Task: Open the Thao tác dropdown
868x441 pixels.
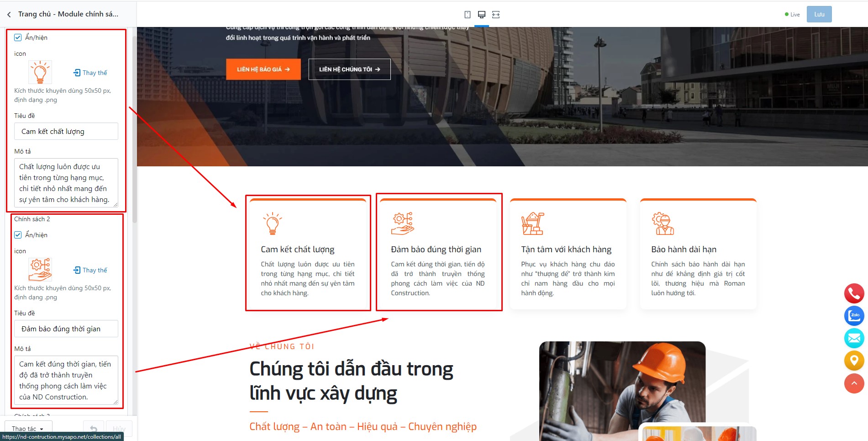Action: (28, 429)
